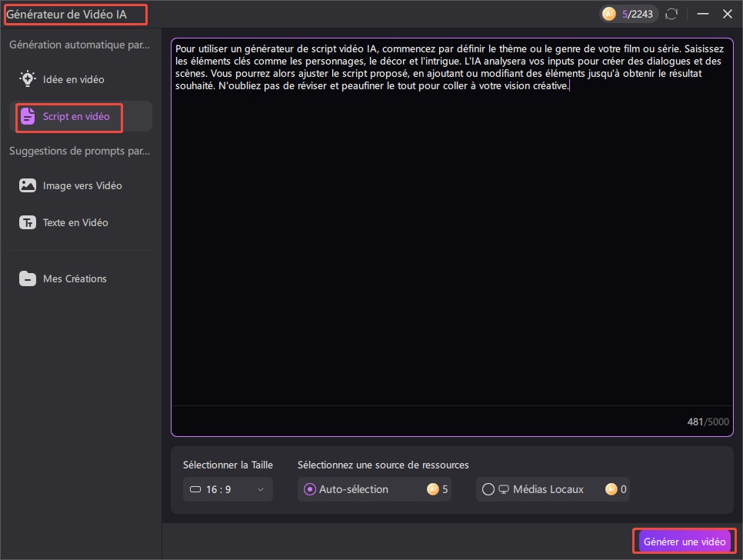743x560 pixels.
Task: Click the AI credits coin icon at top
Action: pyautogui.click(x=609, y=14)
